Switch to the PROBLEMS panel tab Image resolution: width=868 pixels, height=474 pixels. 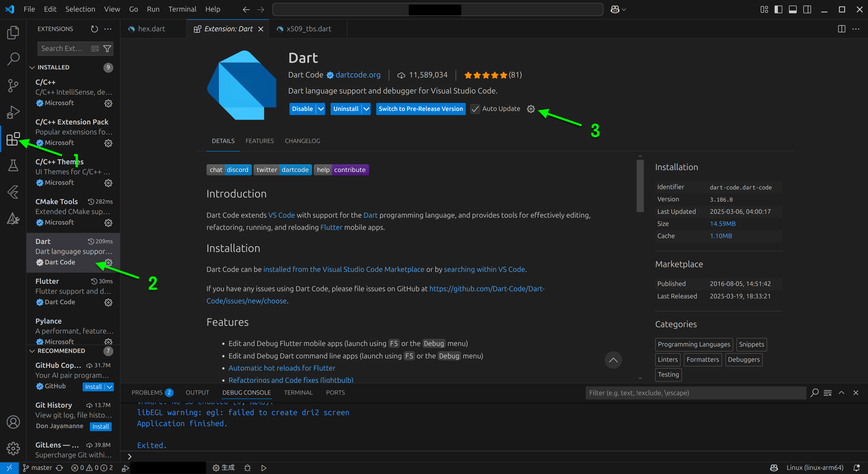click(x=152, y=393)
